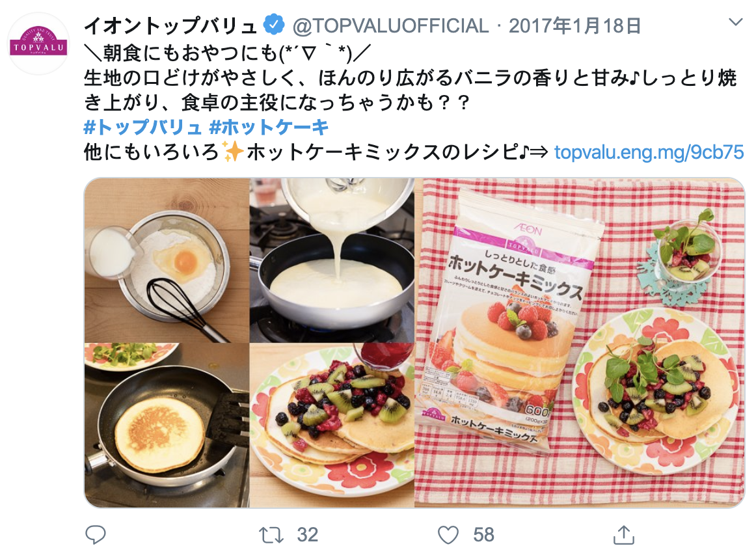Image resolution: width=756 pixels, height=557 pixels.
Task: Click the イオントップバリュ account name
Action: click(x=171, y=25)
